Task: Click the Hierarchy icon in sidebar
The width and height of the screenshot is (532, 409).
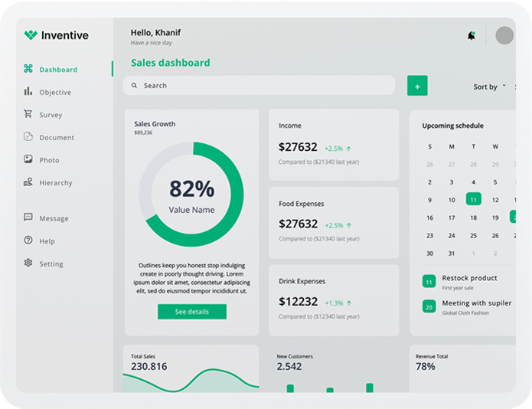Action: [28, 182]
